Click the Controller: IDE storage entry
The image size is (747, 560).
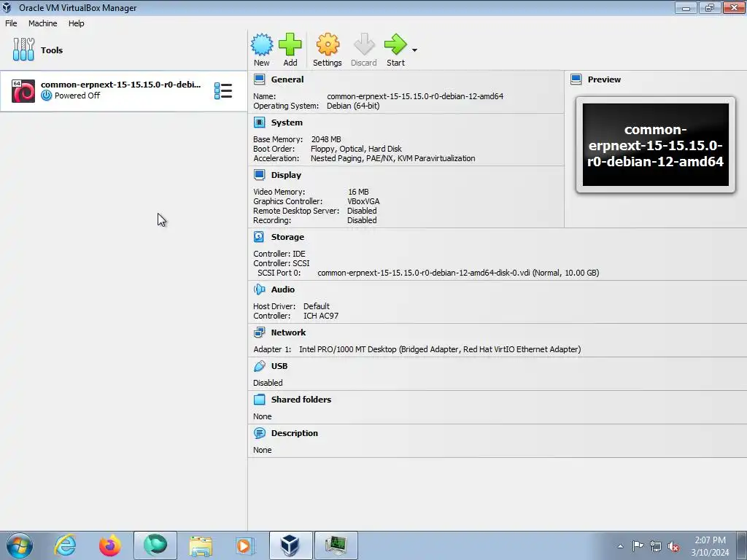coord(279,254)
